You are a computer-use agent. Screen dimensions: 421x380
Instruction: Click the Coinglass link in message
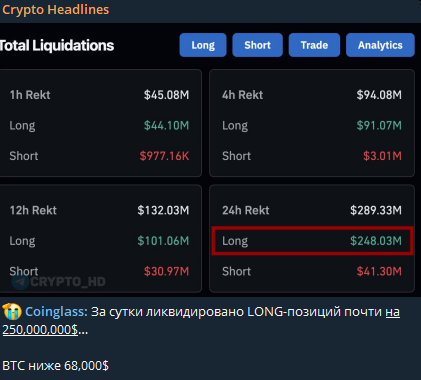pos(56,312)
